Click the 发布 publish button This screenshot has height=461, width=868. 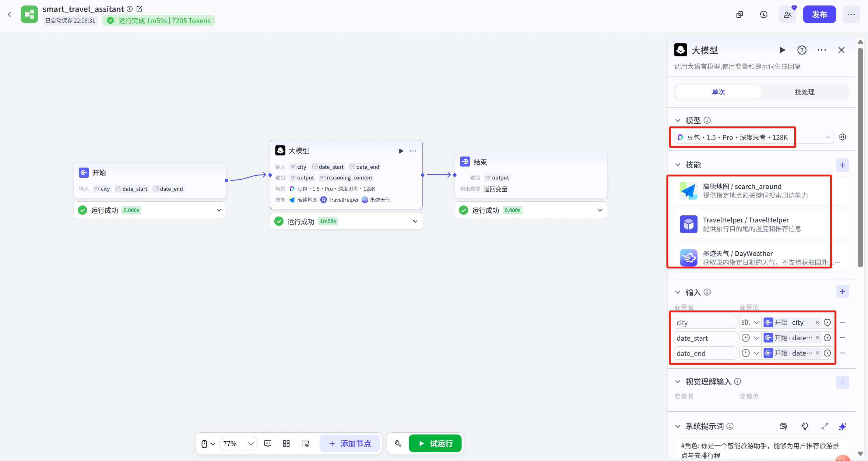click(x=819, y=15)
